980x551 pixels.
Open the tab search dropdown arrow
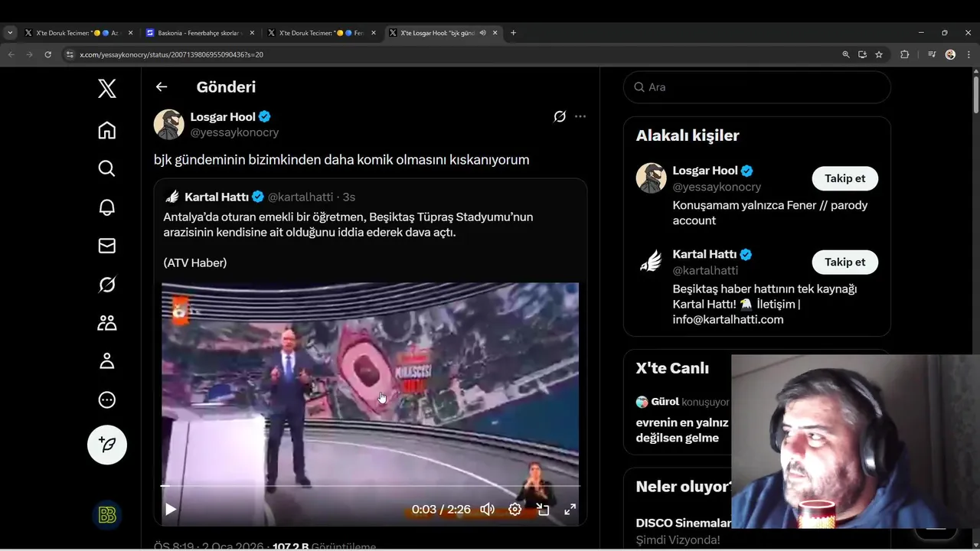(x=10, y=33)
